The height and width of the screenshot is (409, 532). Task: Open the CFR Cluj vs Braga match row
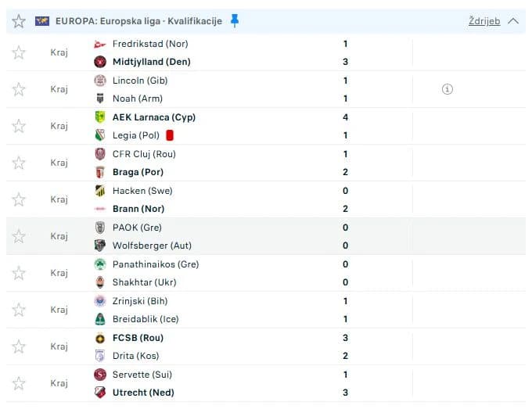(x=266, y=163)
